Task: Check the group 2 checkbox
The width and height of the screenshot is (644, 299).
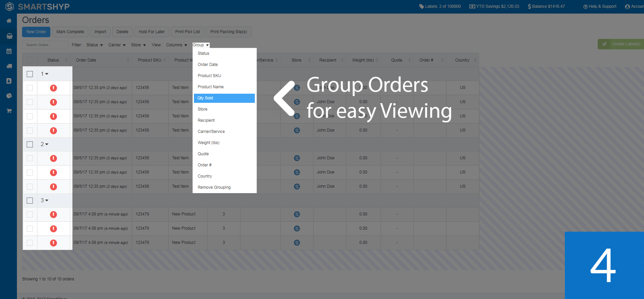Action: pyautogui.click(x=30, y=144)
